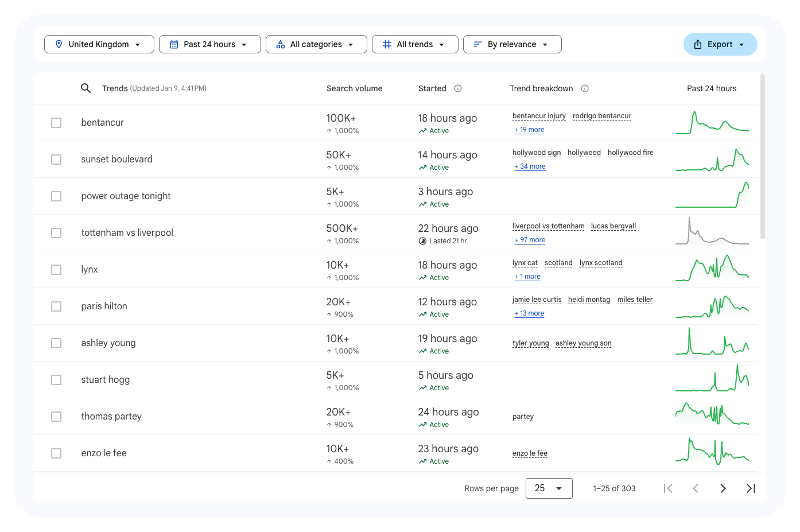Image resolution: width=800 pixels, height=532 pixels.
Task: Expand the All categories dropdown
Action: [x=316, y=44]
